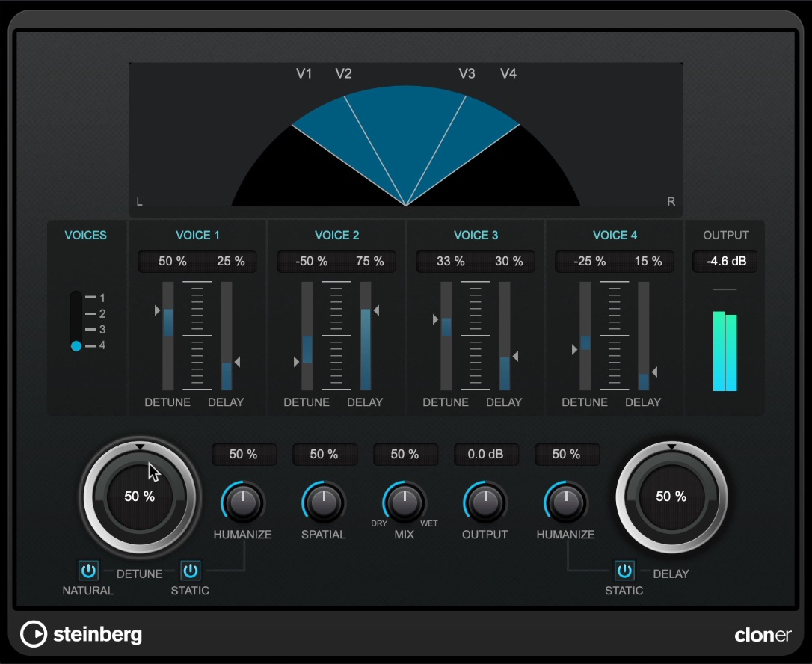The image size is (812, 664).
Task: Click the VOICE 4 heading
Action: tap(615, 235)
